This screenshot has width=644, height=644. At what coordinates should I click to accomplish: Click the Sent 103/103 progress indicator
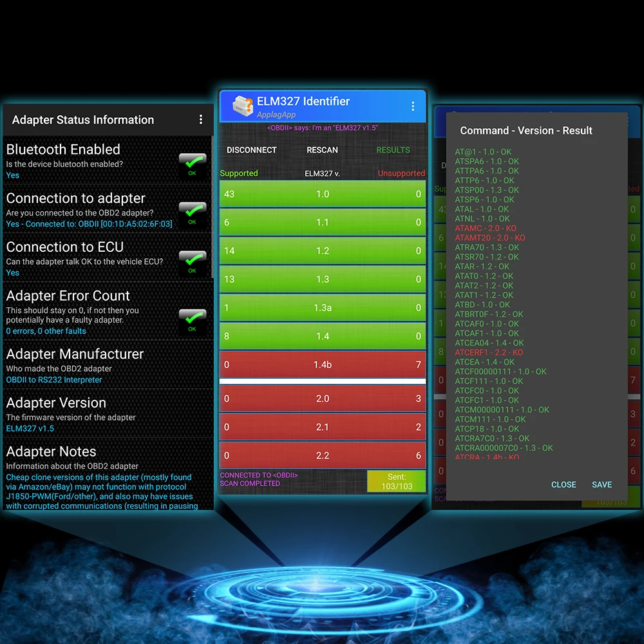(x=396, y=481)
